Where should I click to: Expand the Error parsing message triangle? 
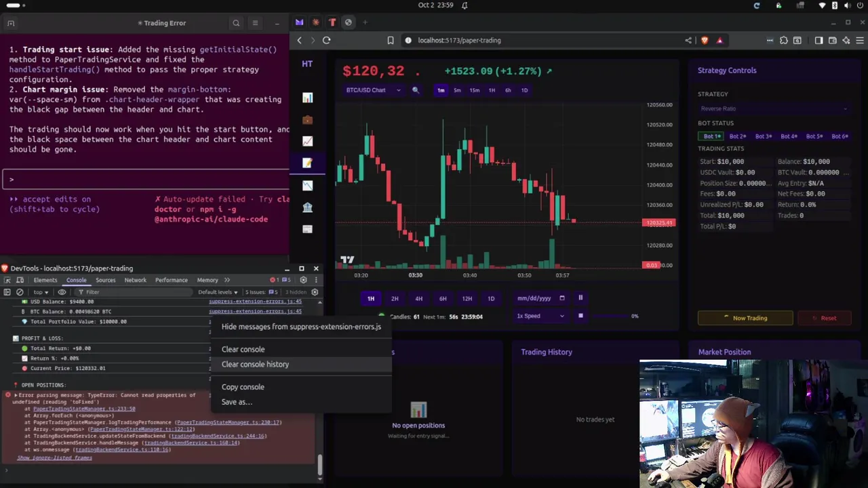click(x=16, y=395)
